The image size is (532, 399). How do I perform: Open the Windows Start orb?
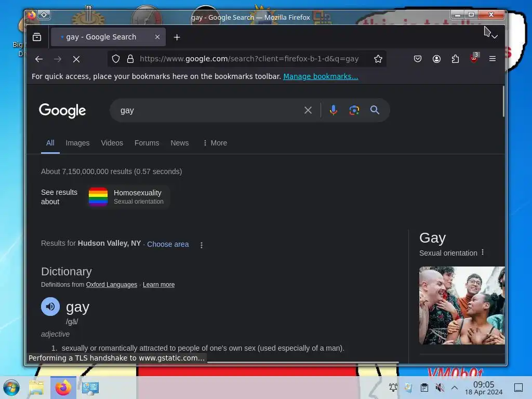[11, 388]
